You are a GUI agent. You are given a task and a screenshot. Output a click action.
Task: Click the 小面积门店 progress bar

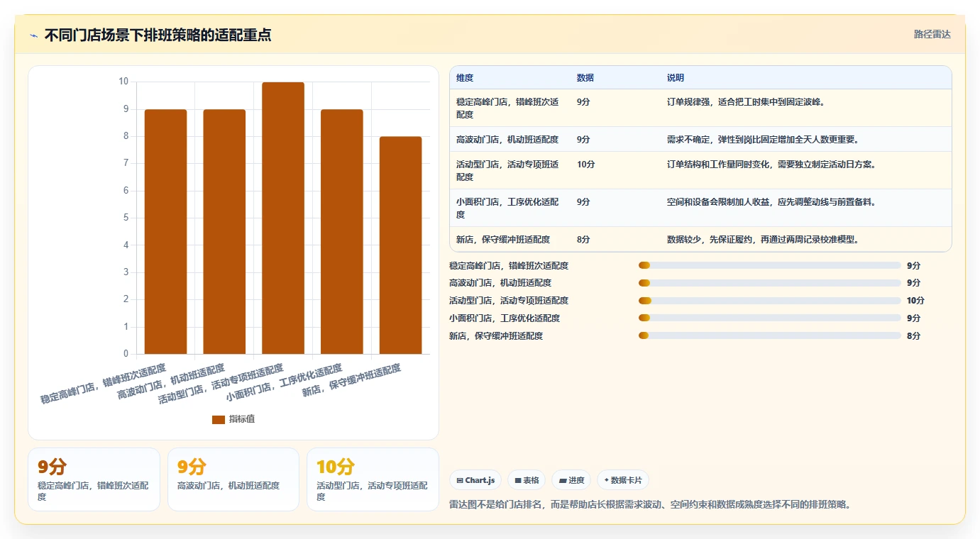click(770, 318)
